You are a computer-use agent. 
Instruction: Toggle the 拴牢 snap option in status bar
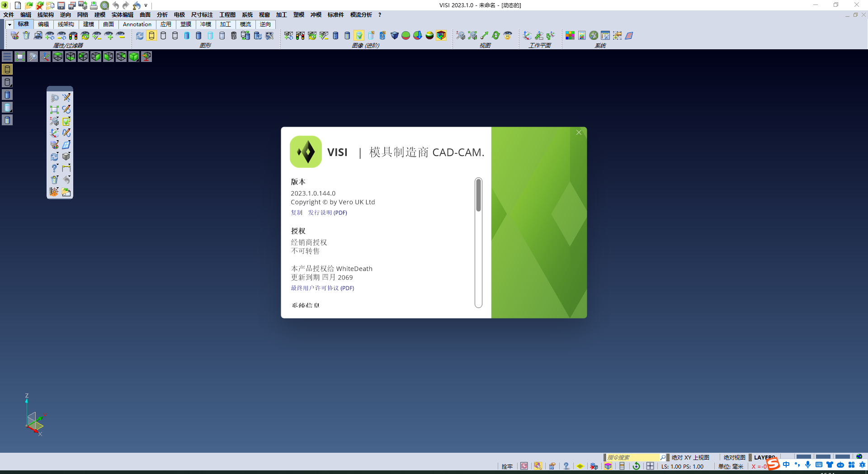(x=507, y=466)
